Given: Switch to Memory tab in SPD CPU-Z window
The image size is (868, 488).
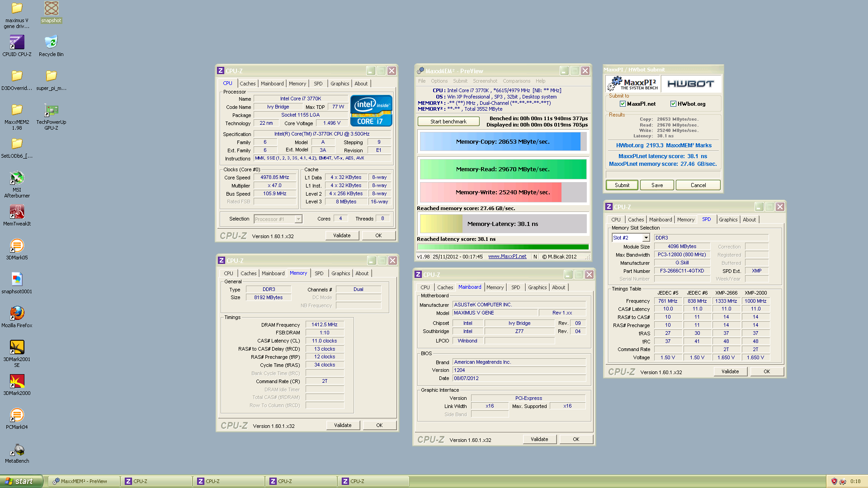Looking at the screenshot, I should tap(685, 220).
